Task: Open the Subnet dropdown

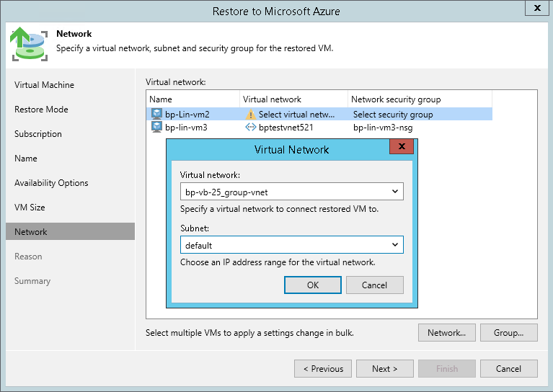Action: [x=292, y=245]
